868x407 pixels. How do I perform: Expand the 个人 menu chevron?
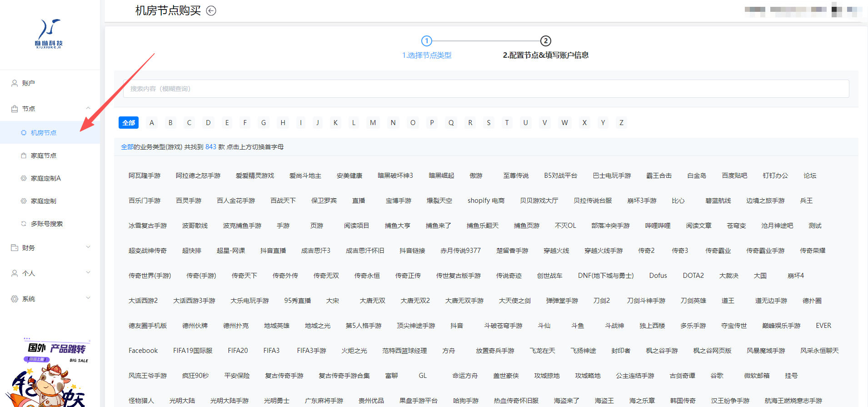point(88,272)
